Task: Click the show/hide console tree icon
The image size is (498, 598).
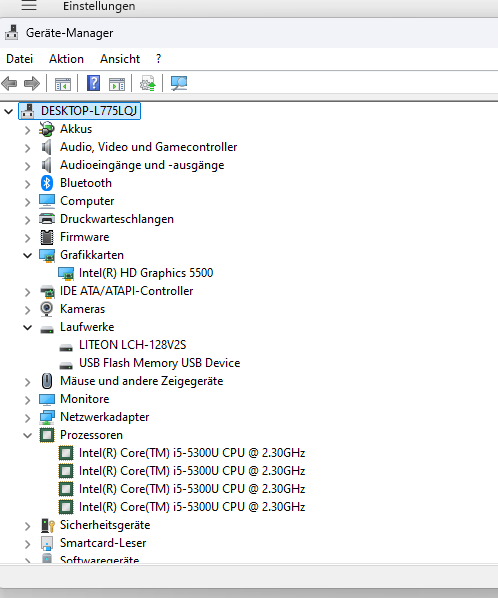Action: coord(63,84)
